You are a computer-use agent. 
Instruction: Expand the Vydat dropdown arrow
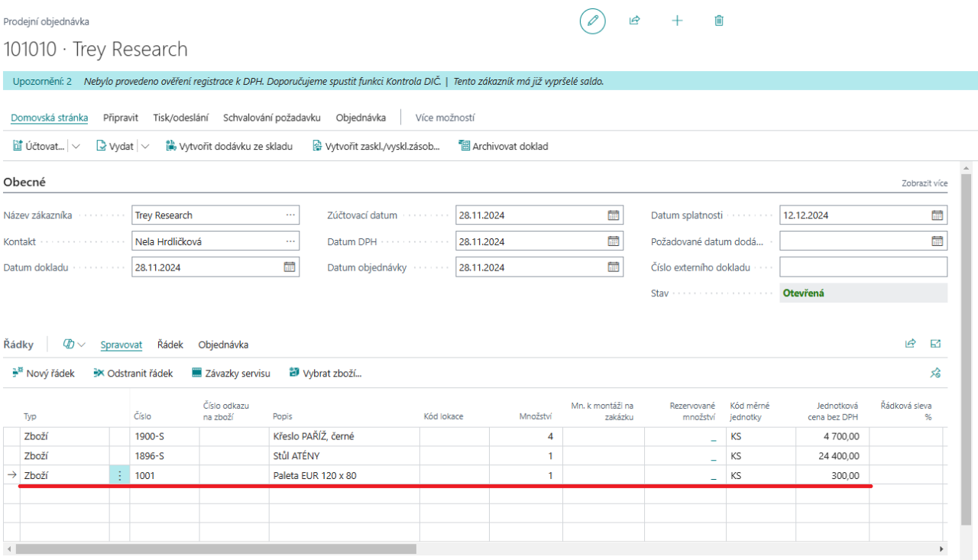(x=145, y=146)
